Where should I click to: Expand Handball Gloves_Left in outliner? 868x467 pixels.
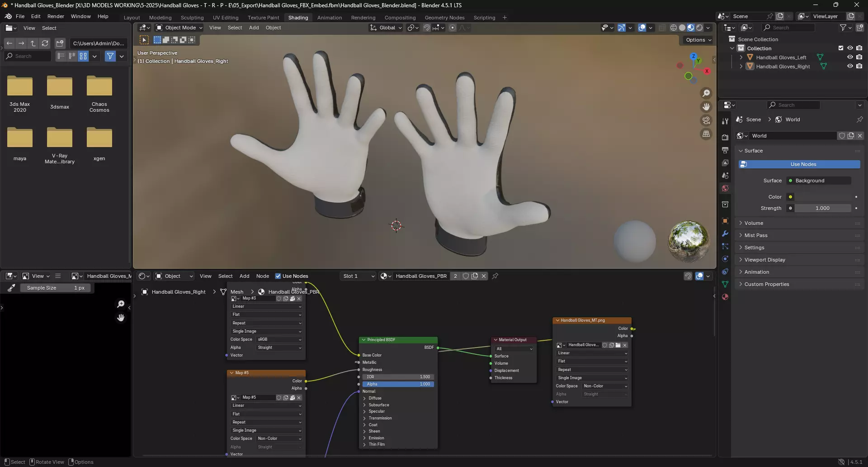[741, 57]
